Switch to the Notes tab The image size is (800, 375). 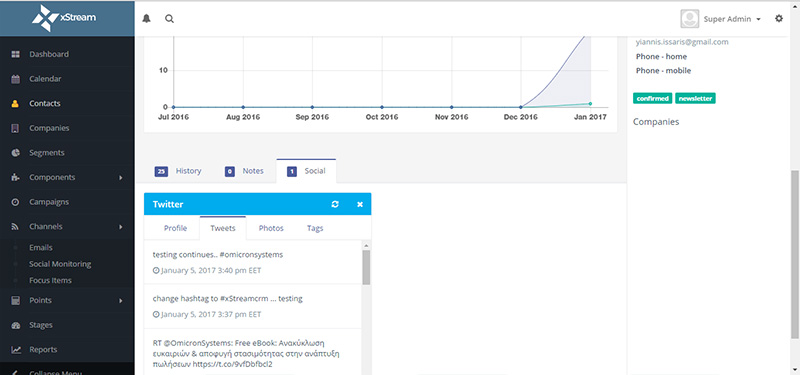[244, 171]
